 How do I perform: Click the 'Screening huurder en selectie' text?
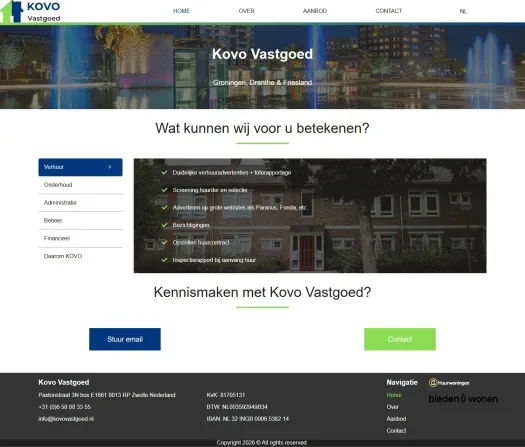[x=210, y=190]
